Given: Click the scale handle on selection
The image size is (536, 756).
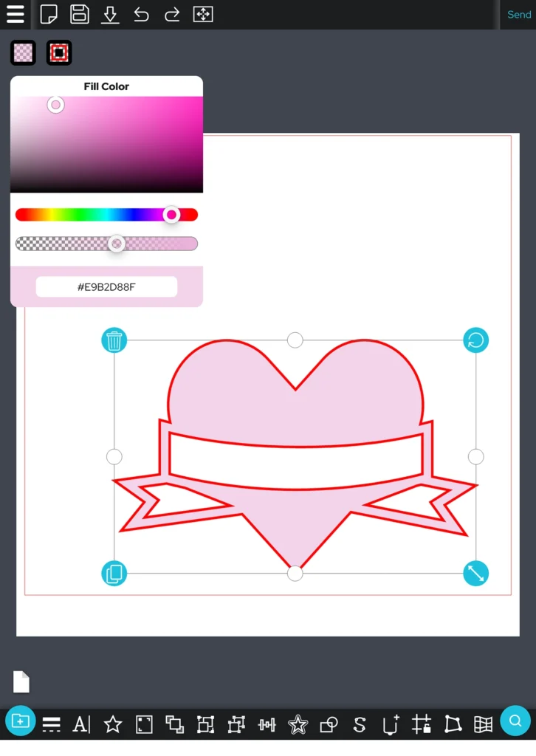Looking at the screenshot, I should pos(475,574).
